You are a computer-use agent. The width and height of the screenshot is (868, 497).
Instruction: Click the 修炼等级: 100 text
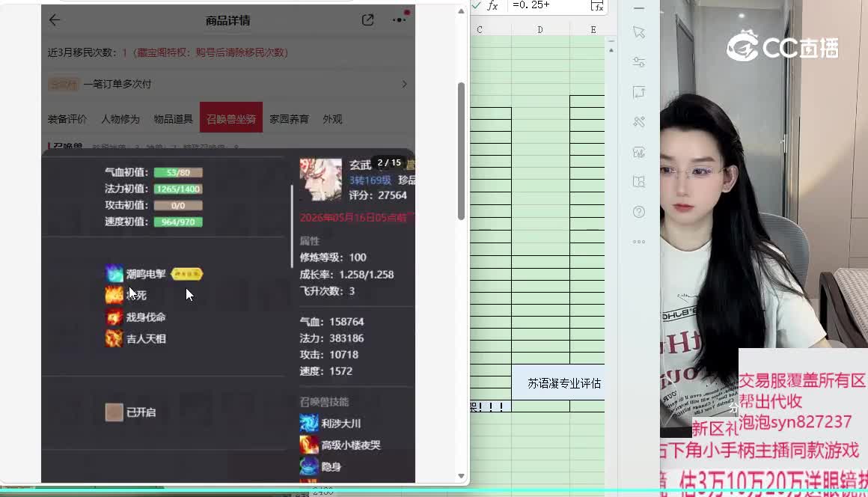[x=333, y=257]
